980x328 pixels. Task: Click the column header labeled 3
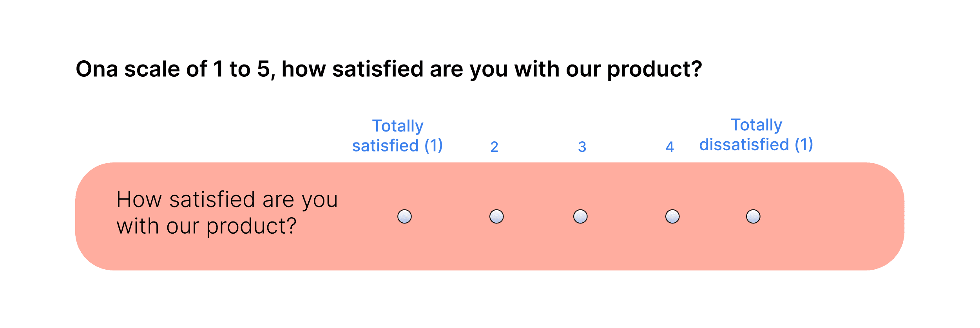581,147
